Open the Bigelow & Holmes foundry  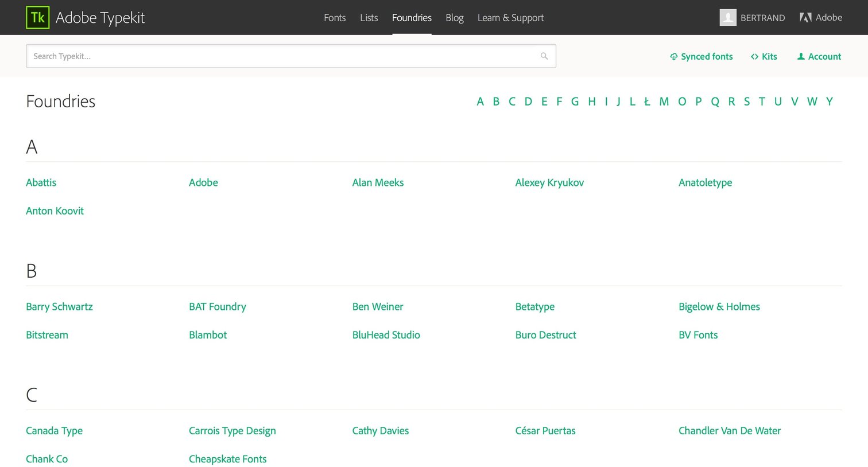click(x=719, y=307)
